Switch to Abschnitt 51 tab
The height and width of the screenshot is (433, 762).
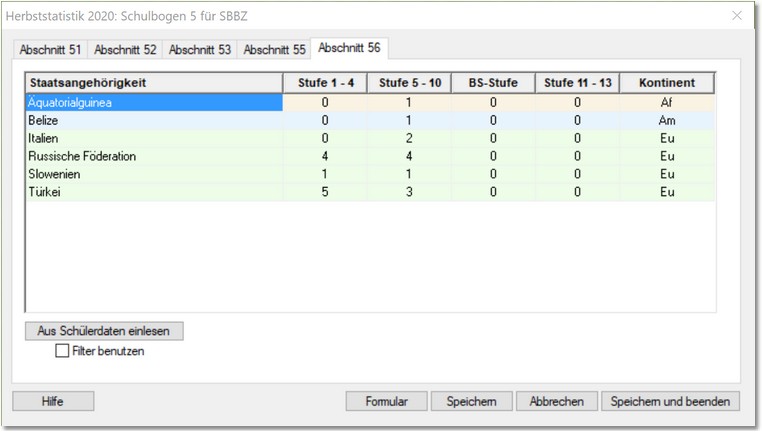coord(50,49)
